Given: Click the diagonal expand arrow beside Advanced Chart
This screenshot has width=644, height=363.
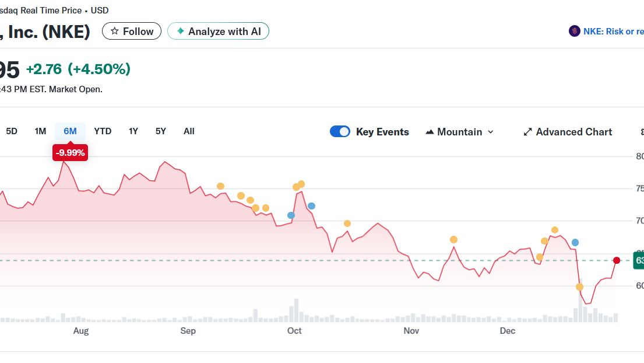Looking at the screenshot, I should (528, 132).
